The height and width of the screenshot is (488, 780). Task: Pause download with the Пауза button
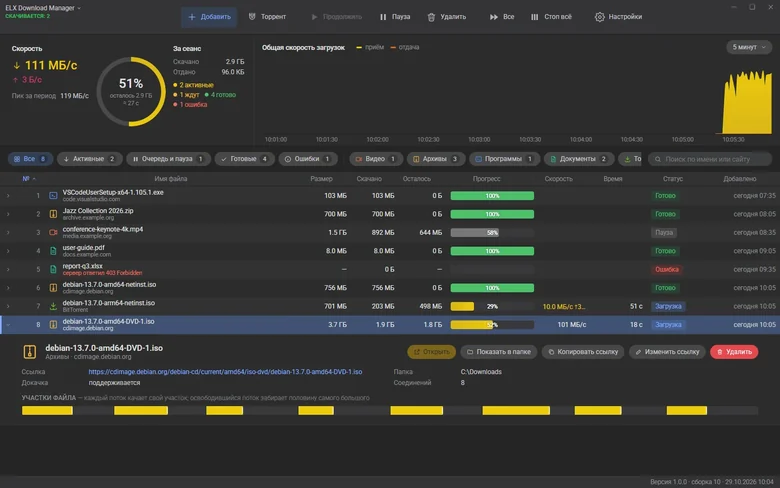pyautogui.click(x=395, y=17)
